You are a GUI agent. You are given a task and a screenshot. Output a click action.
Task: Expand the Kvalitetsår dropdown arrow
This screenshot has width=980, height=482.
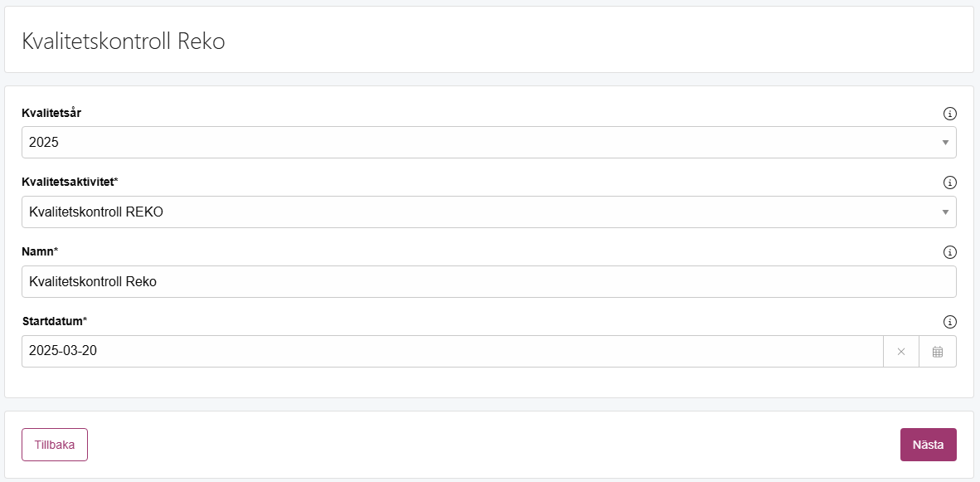tap(945, 143)
